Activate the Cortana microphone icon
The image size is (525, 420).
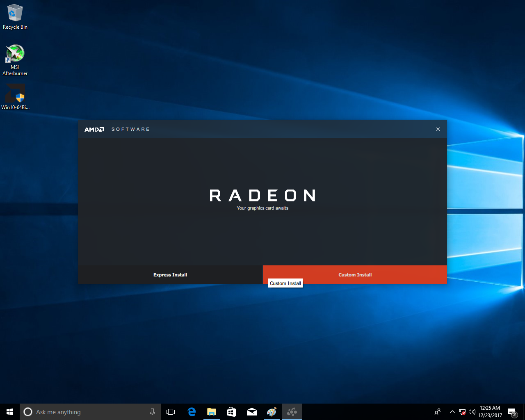coord(152,412)
